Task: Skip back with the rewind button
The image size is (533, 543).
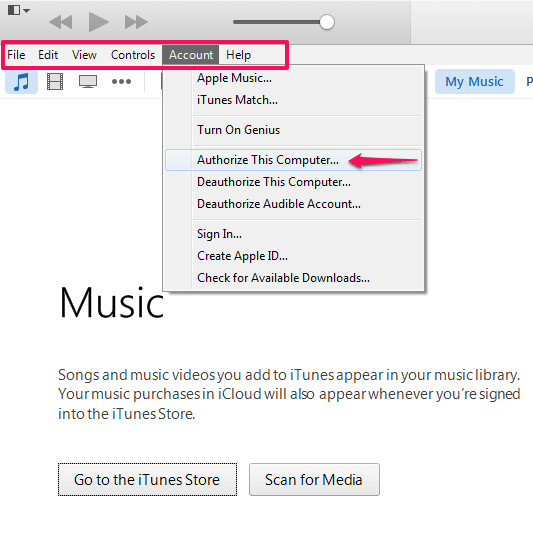Action: [x=61, y=22]
